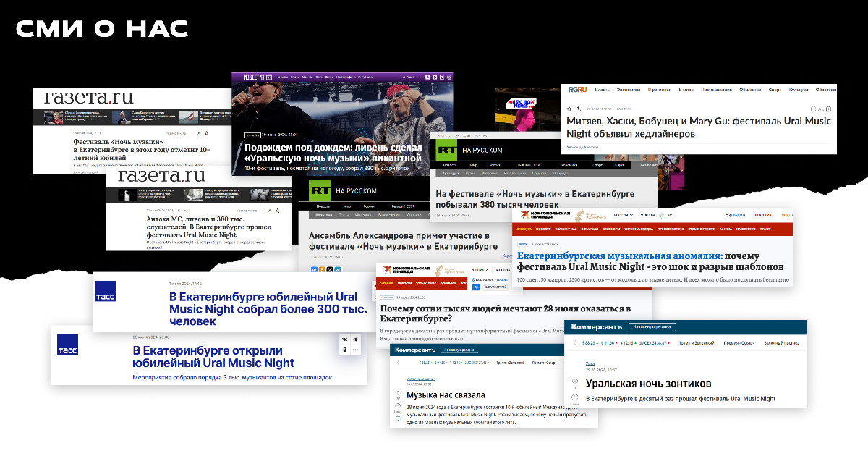Click the Комсомольская правда logo above the музыкальная аномалия article
This screenshot has width=868, height=456.
coord(544,215)
